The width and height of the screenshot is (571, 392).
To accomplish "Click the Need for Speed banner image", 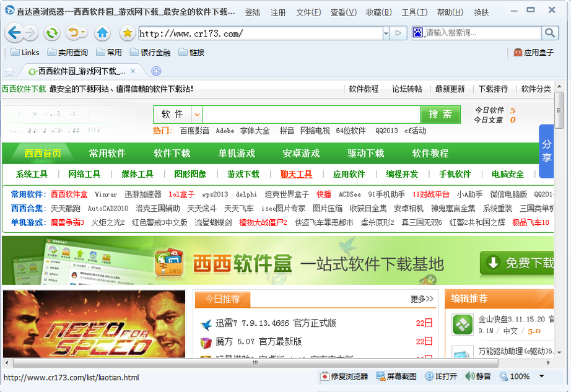I will point(94,324).
